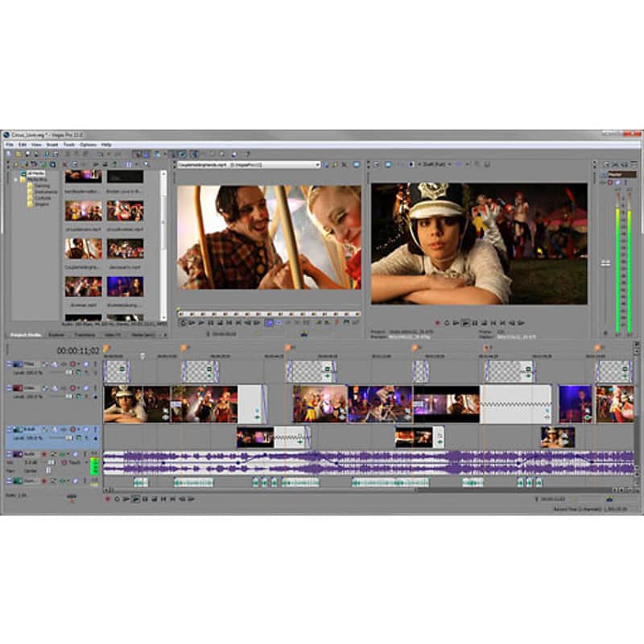
Task: Click Stop in the Trimmer transport bar
Action: click(x=220, y=323)
